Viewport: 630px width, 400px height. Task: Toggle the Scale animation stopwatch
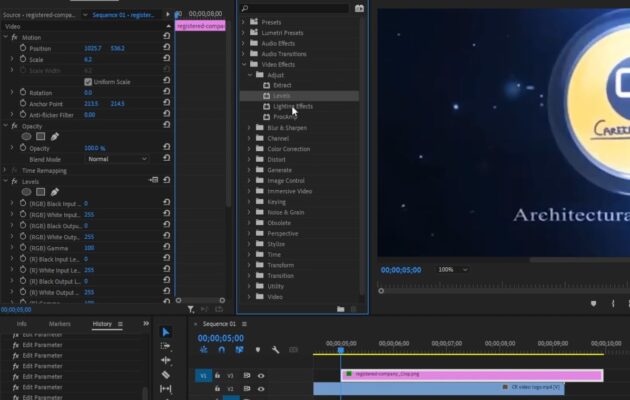pos(21,59)
